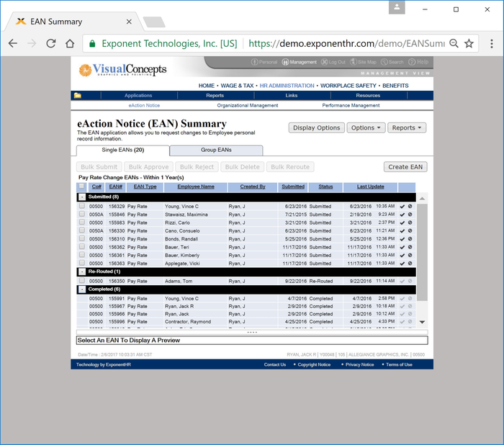The height and width of the screenshot is (445, 504).
Task: Check the box for Adams, Tom
Action: [x=82, y=280]
